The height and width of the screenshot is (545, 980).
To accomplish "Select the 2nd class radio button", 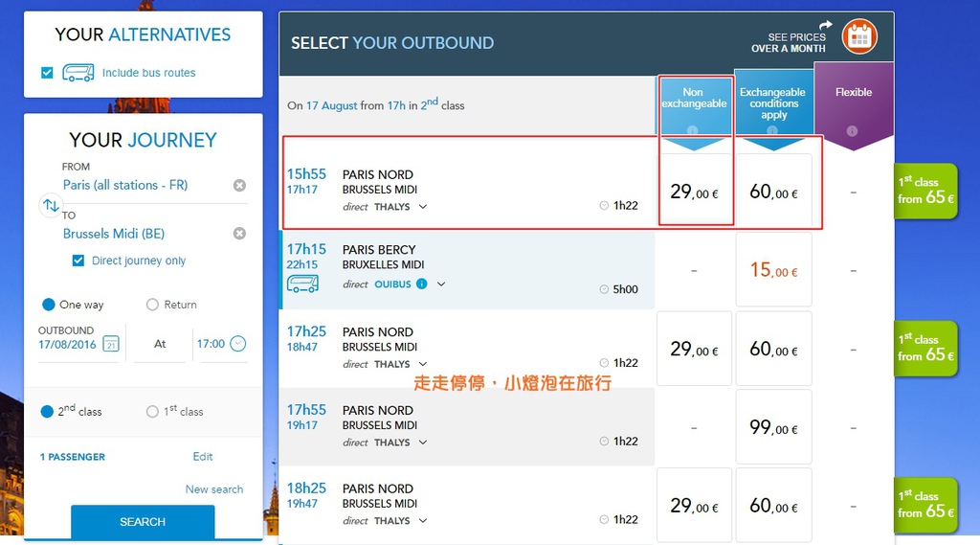I will pyautogui.click(x=47, y=412).
